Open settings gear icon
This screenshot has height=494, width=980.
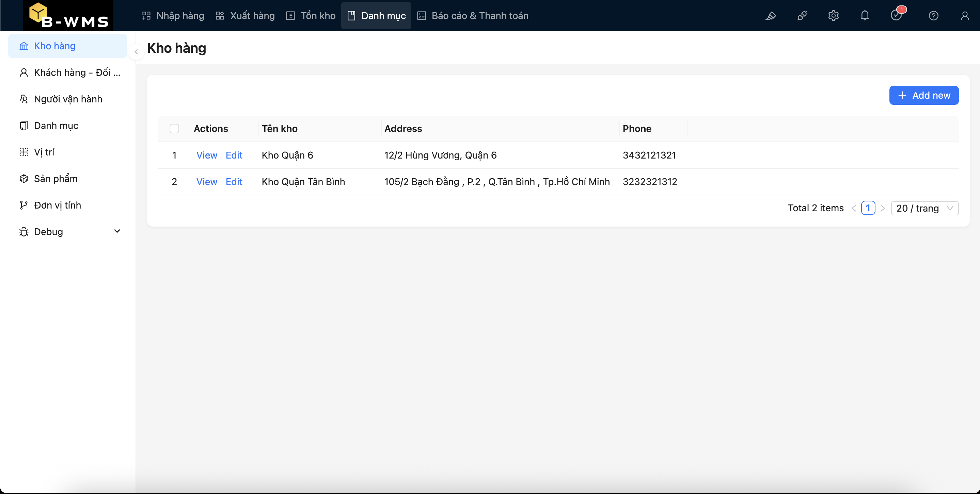coord(833,16)
